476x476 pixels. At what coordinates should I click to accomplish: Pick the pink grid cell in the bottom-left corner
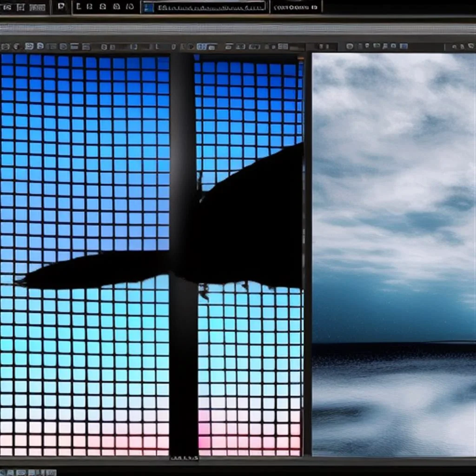(7, 451)
